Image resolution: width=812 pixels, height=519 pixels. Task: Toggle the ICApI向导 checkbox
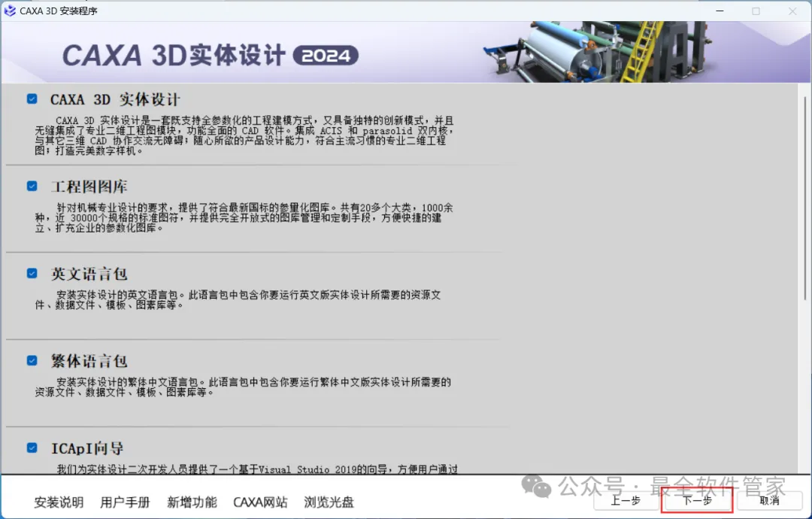(32, 448)
